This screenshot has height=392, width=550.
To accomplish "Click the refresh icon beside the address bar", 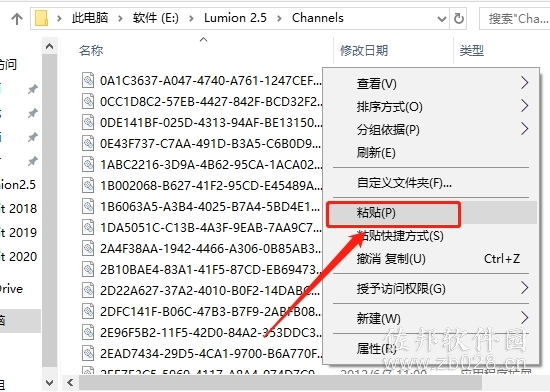I will pyautogui.click(x=458, y=18).
